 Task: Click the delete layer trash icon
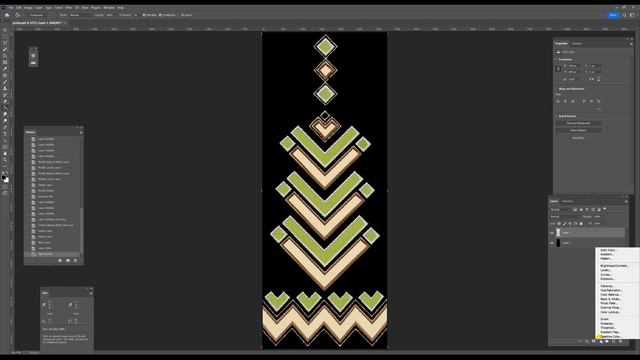[620, 341]
